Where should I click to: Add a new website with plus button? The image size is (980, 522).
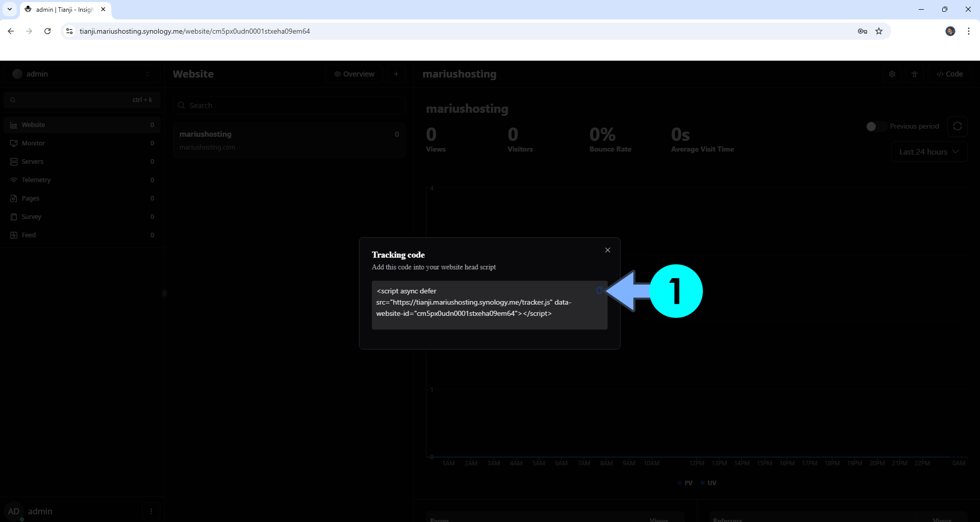pos(396,74)
